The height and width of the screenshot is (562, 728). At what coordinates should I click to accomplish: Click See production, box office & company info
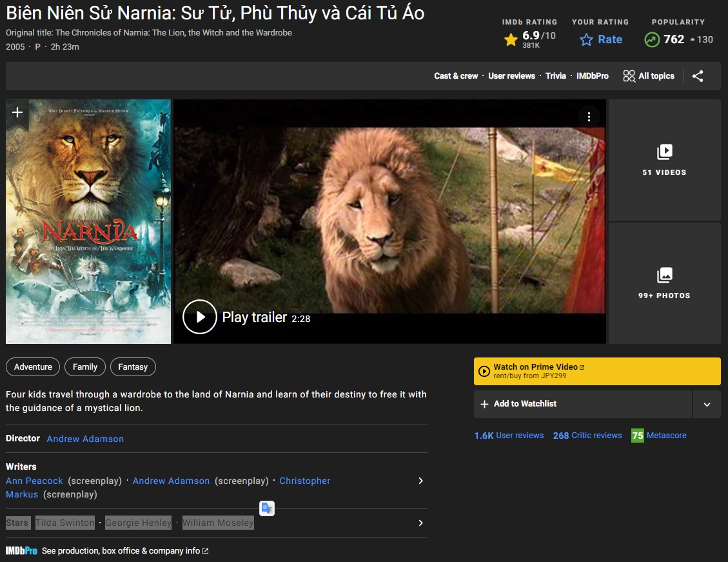coord(125,551)
